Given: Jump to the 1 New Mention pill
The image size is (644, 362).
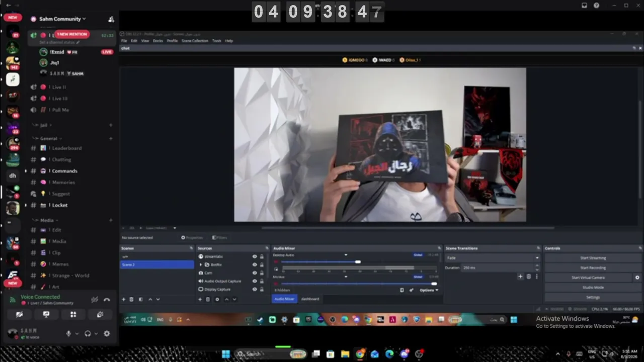Looking at the screenshot, I should (x=71, y=34).
